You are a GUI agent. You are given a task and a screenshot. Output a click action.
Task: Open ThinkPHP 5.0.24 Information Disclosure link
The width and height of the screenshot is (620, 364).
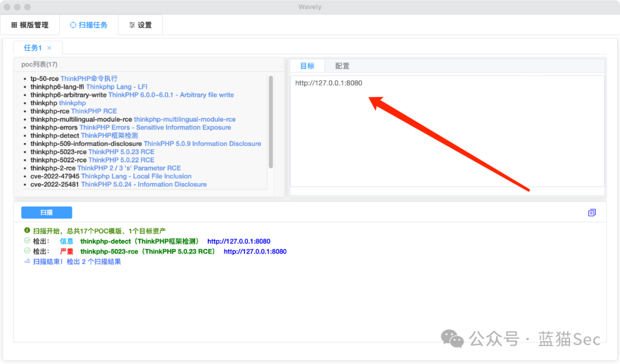[144, 184]
